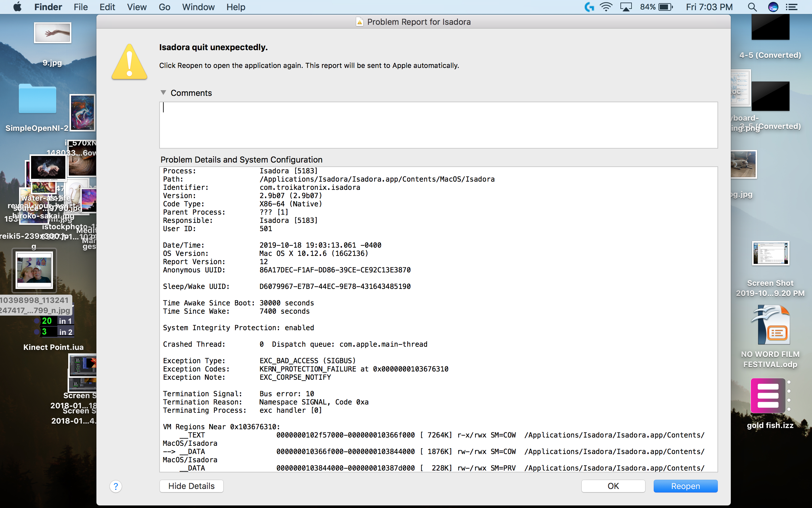Click the Reopen button

click(x=685, y=486)
